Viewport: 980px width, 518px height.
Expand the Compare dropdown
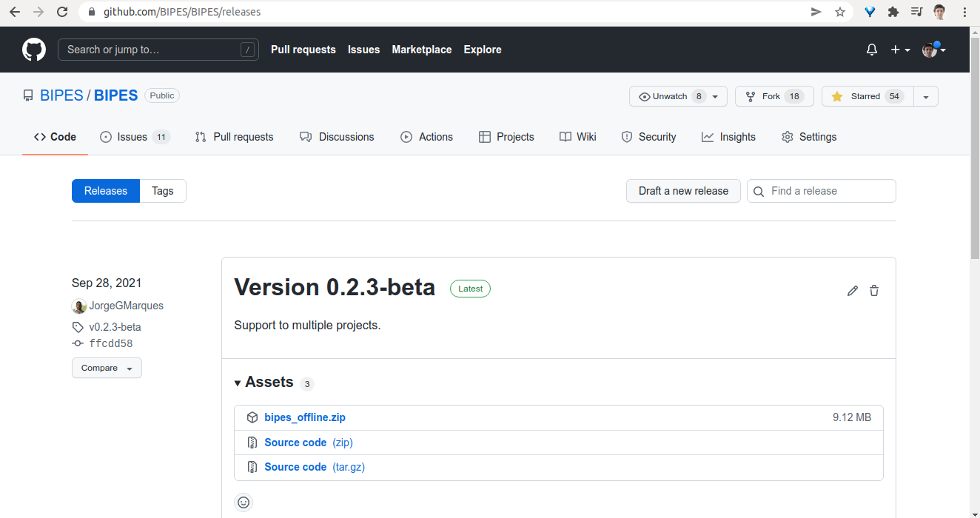(x=107, y=368)
